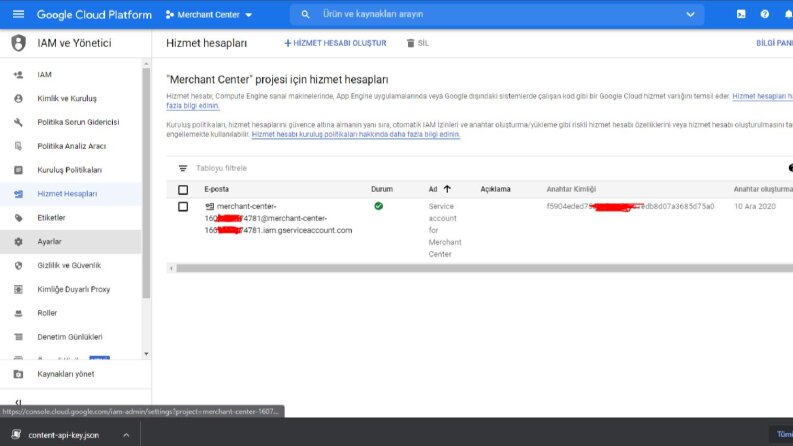793x446 pixels.
Task: Click the green enabled status icon
Action: (x=378, y=206)
